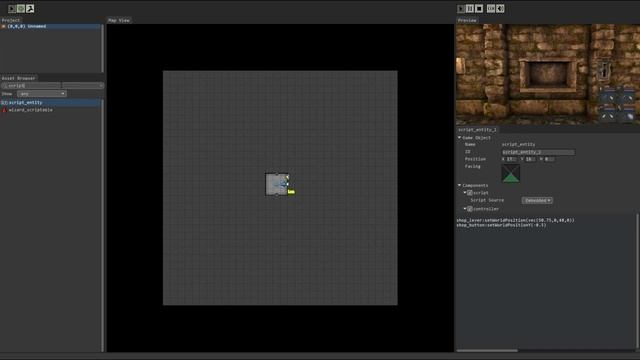
Task: Open the Preview tab
Action: click(x=467, y=20)
